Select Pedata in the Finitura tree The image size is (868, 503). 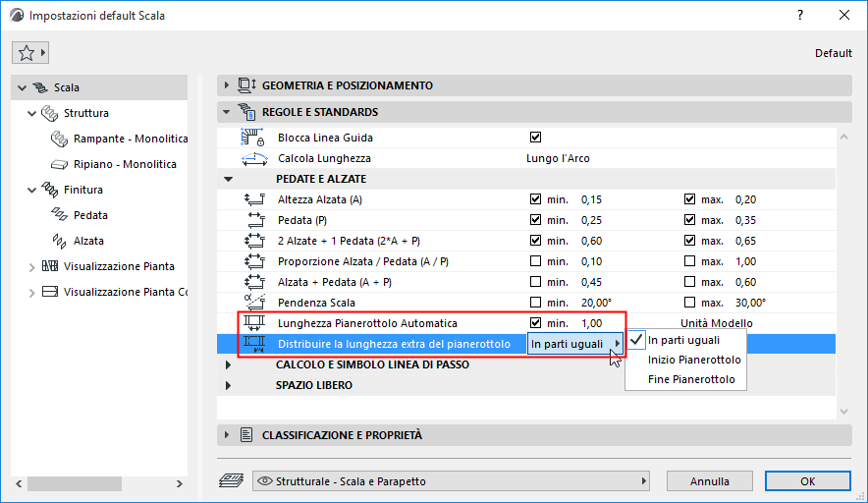(90, 215)
